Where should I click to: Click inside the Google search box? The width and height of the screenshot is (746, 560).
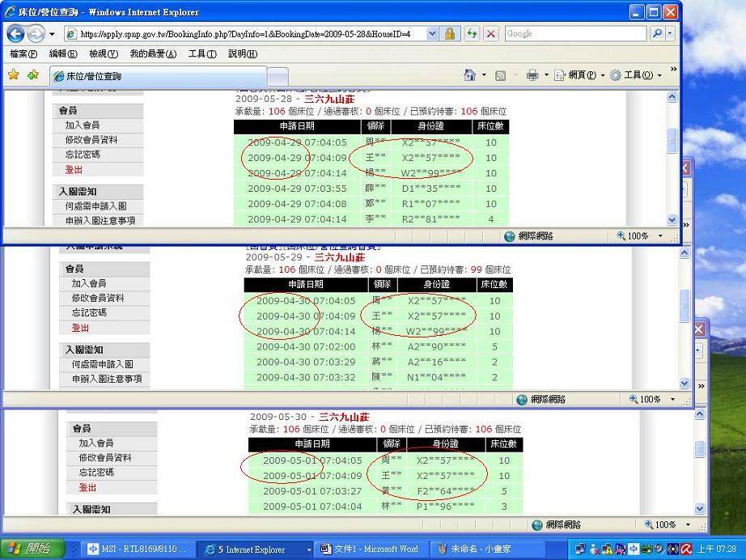point(574,34)
